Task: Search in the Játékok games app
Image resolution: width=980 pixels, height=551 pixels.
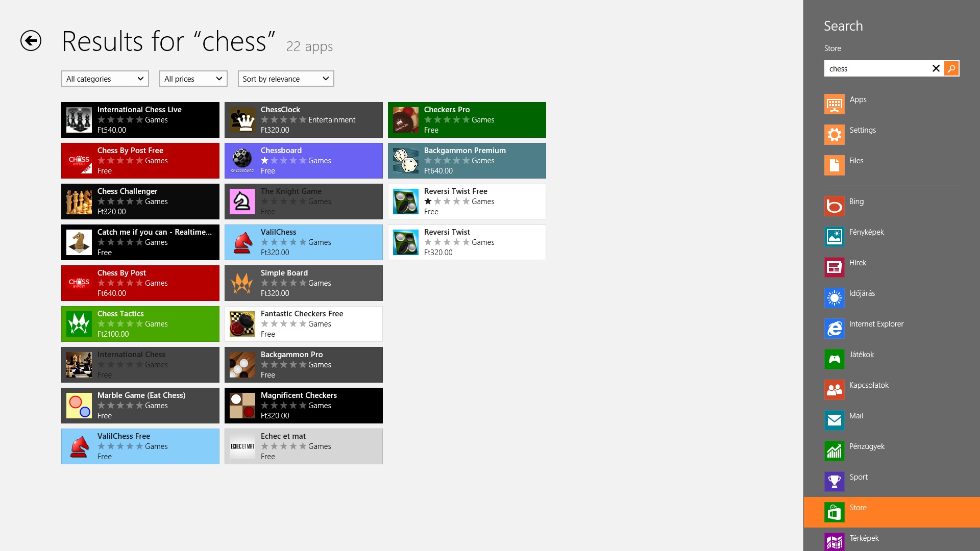Action: click(892, 359)
